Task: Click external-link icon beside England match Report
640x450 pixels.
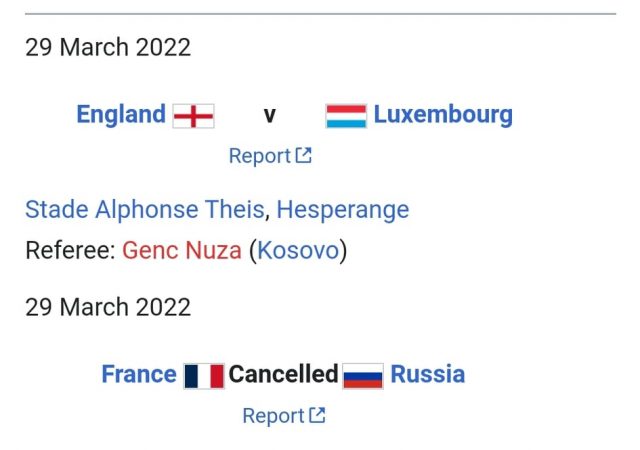Action: pos(303,156)
